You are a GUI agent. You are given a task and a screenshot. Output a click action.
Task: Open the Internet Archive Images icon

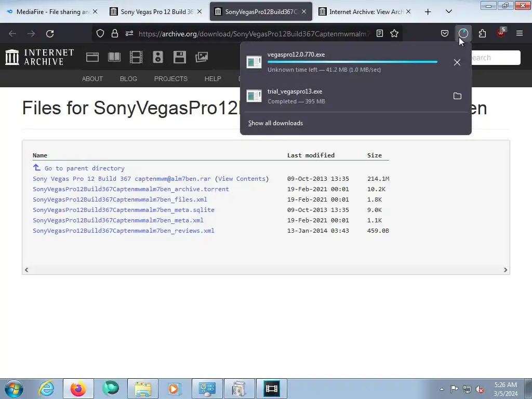pos(202,57)
